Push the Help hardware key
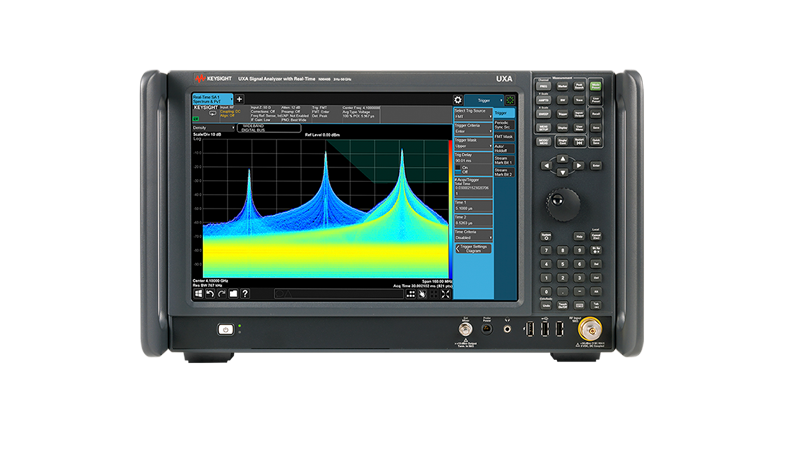This screenshot has width=800, height=450. pos(579,236)
